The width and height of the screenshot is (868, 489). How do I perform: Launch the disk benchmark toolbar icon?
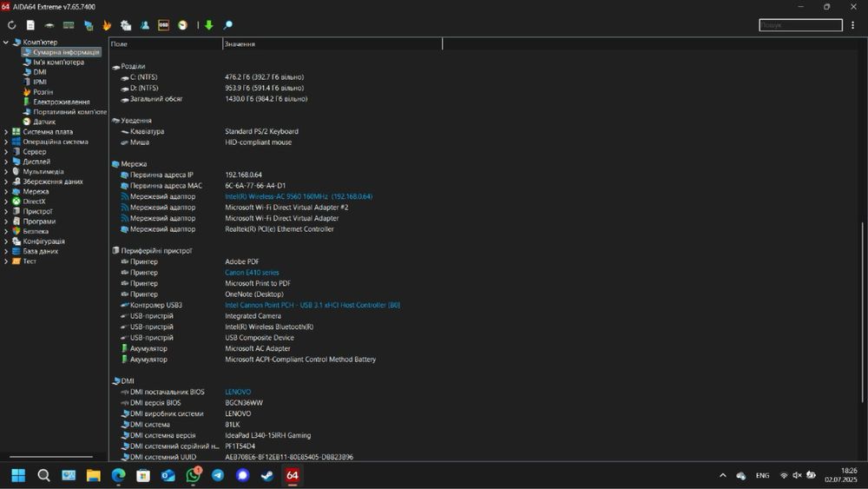coord(49,25)
